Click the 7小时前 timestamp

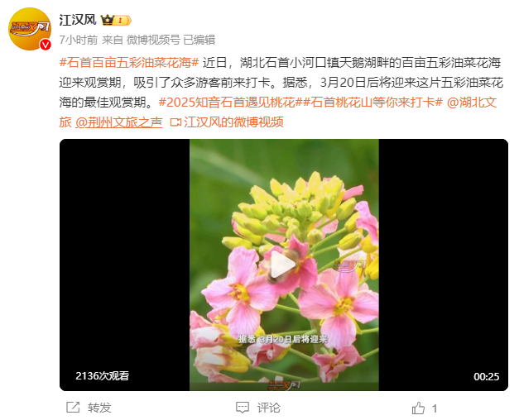pos(79,40)
